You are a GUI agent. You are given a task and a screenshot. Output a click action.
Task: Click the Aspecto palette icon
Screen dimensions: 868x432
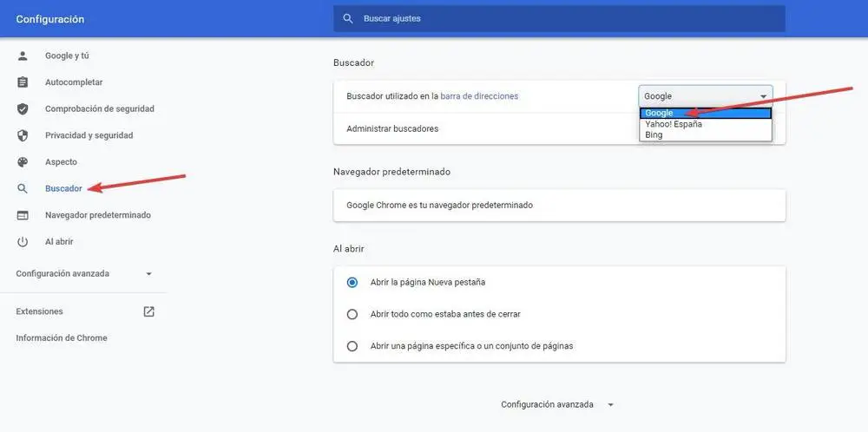(x=23, y=162)
